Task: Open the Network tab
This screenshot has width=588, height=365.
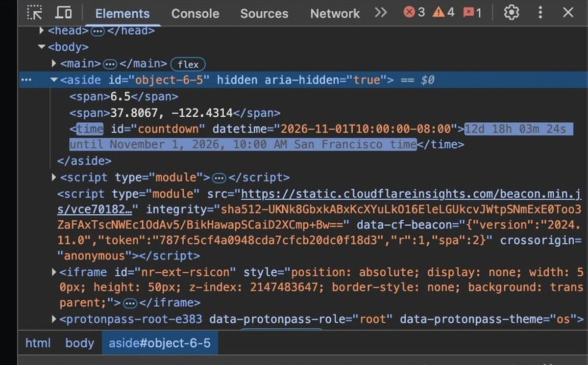Action: click(335, 14)
